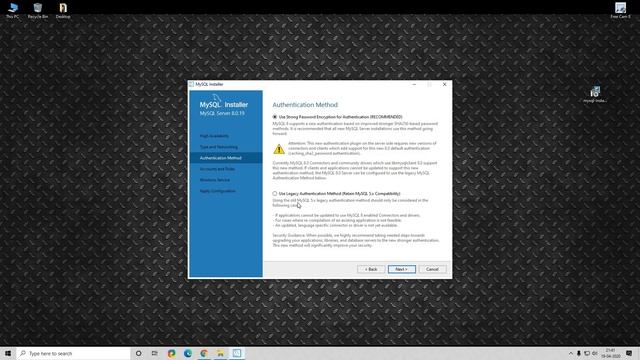The width and height of the screenshot is (640, 360).
Task: Launch Google Chrome from the taskbar
Action: [204, 353]
